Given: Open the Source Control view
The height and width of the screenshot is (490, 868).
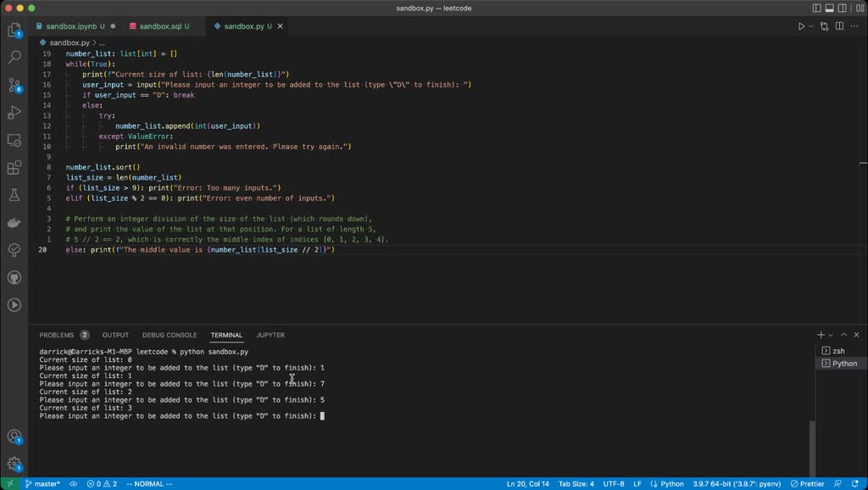Looking at the screenshot, I should click(14, 85).
